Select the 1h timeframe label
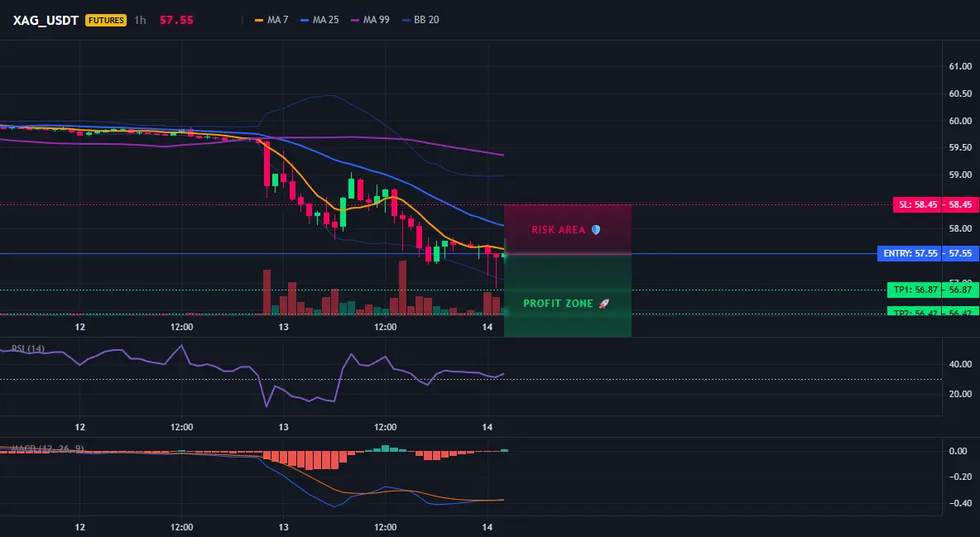 (x=140, y=20)
